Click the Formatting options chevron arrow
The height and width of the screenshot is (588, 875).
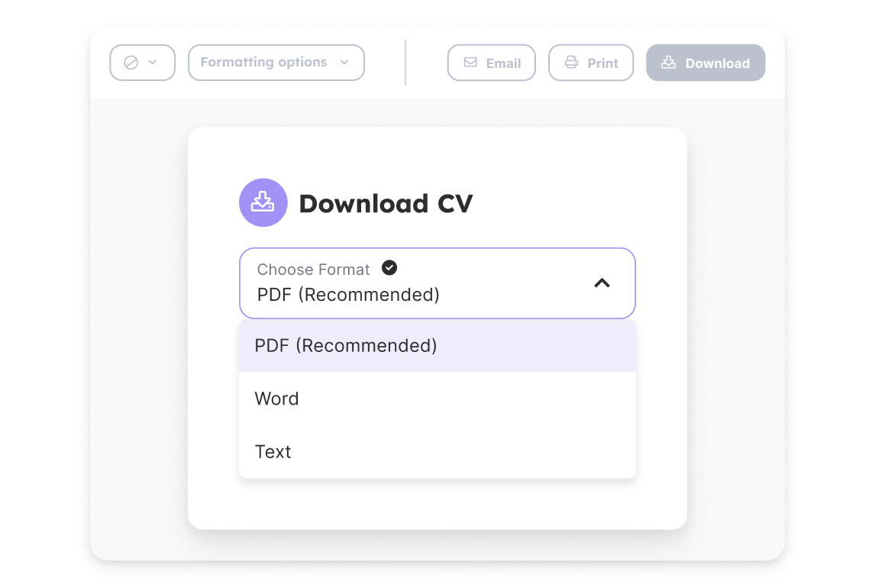coord(344,63)
